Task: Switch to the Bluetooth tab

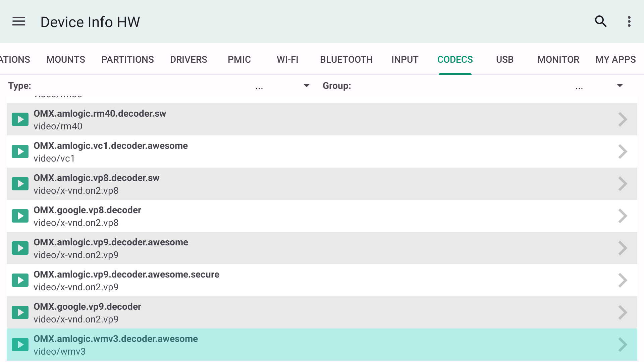Action: pos(346,59)
